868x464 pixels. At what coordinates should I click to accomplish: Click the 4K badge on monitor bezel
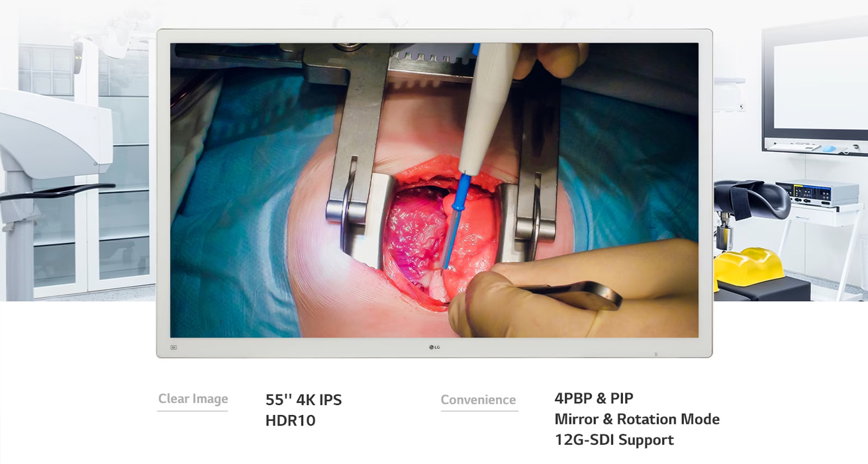pyautogui.click(x=173, y=347)
